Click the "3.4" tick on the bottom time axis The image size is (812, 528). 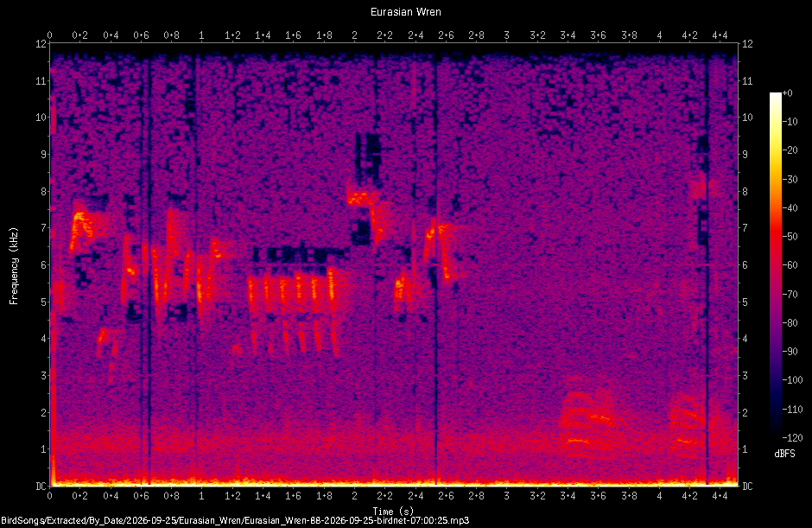(568, 496)
